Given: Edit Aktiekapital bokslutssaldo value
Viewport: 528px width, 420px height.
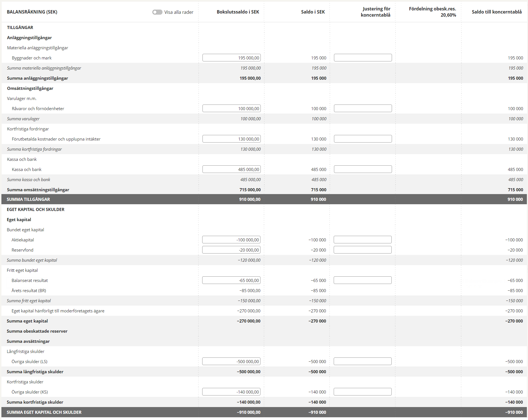Looking at the screenshot, I should click(x=231, y=240).
